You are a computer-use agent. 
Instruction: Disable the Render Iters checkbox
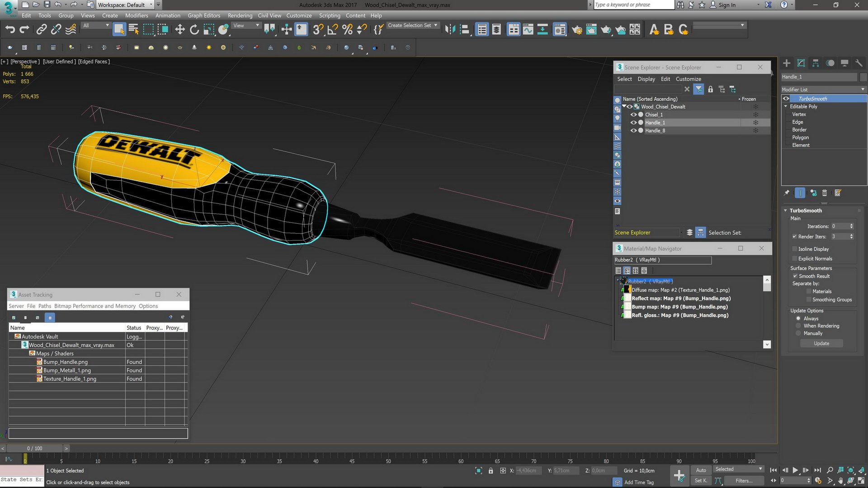794,237
